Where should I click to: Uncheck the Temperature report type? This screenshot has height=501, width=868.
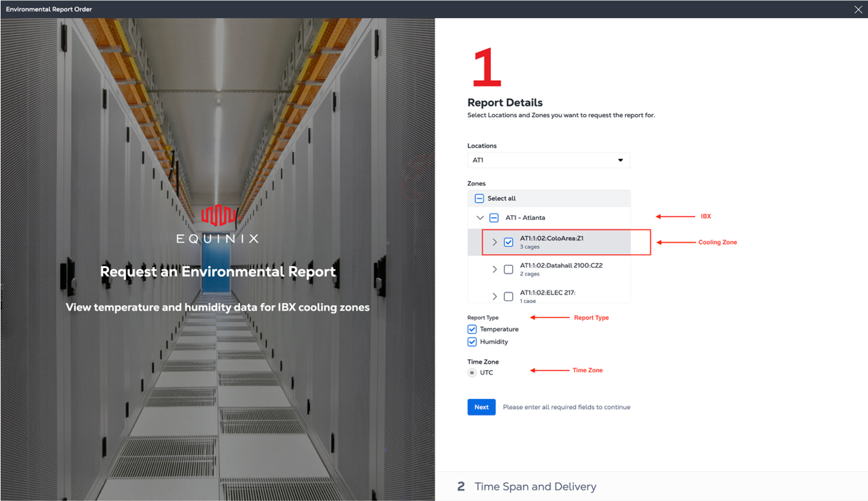coord(472,330)
